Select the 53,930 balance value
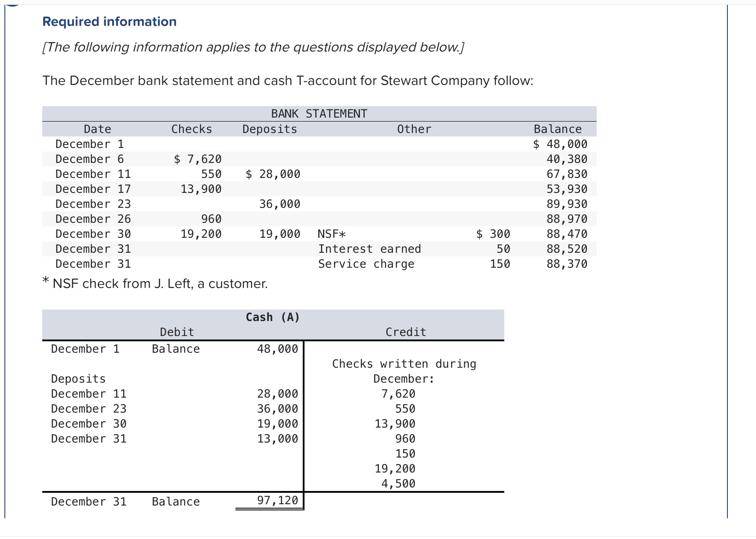 click(567, 189)
